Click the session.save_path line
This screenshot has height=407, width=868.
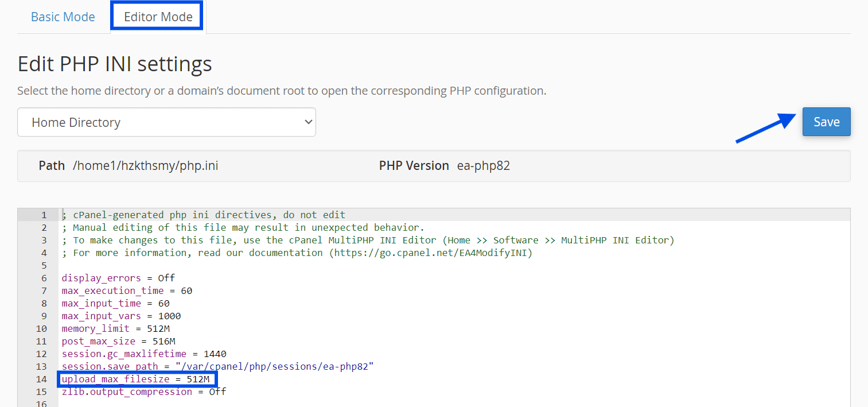tap(217, 366)
